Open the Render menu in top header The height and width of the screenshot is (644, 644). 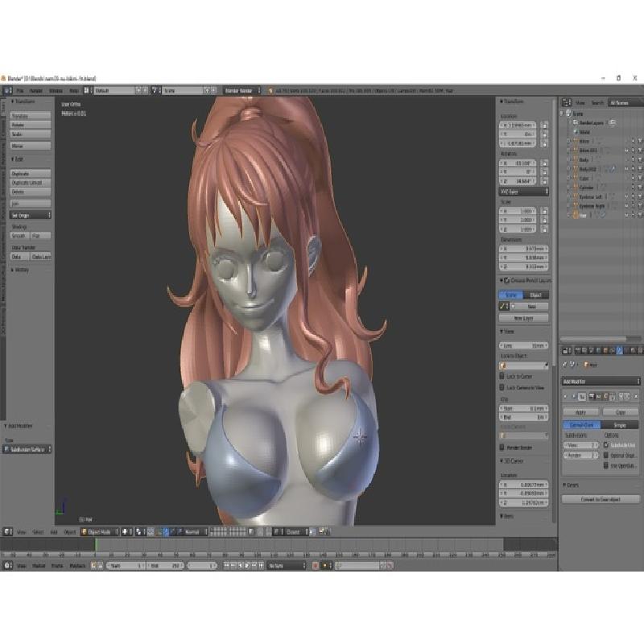point(36,90)
